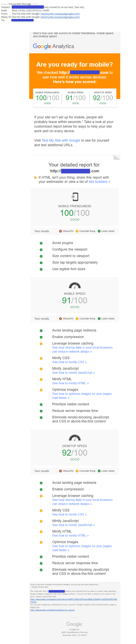Click green check next to Configure the viewport
The image size is (136, 644).
41,250
